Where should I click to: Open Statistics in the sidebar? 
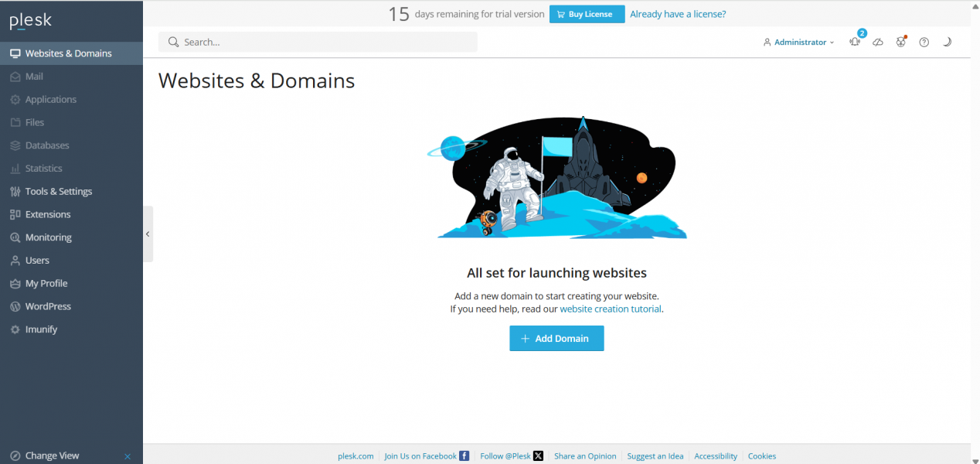pos(71,169)
